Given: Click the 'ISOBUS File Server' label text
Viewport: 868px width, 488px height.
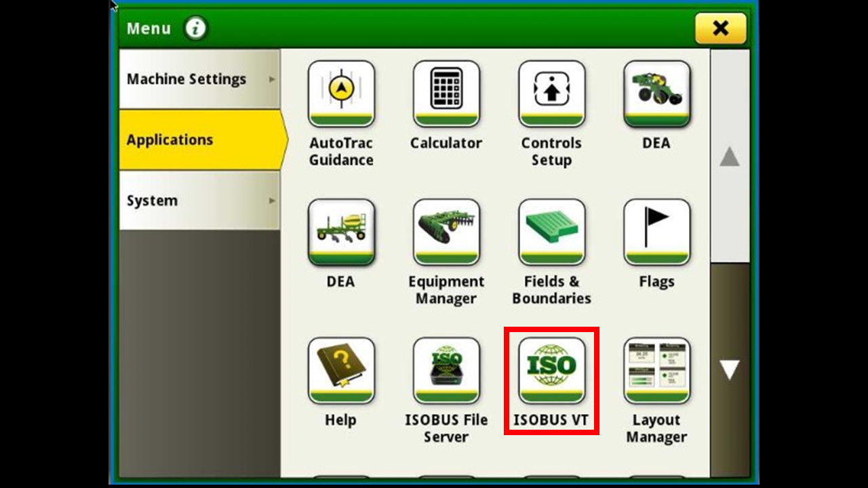Looking at the screenshot, I should click(x=446, y=428).
